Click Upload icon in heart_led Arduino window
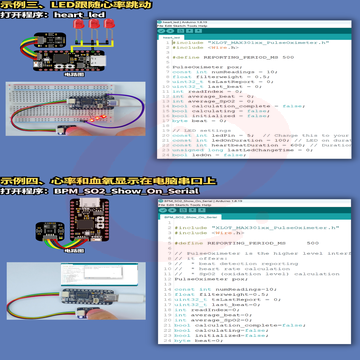 [x=170, y=31]
